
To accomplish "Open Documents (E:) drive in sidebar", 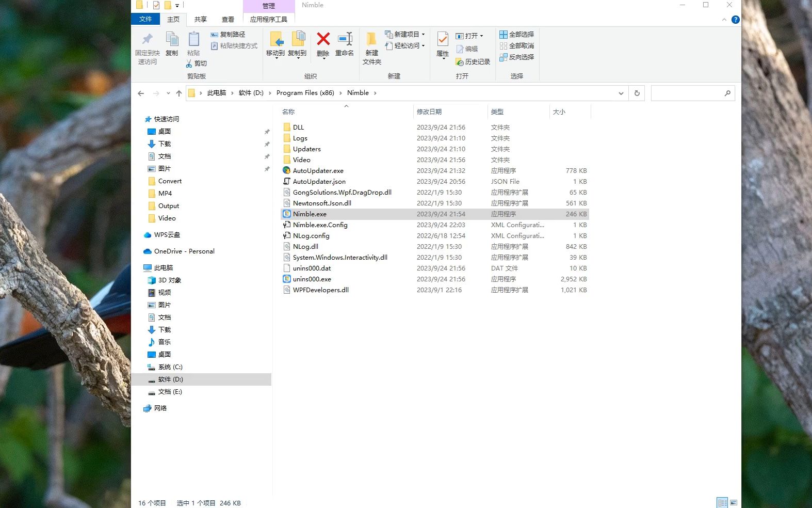I will coord(170,392).
